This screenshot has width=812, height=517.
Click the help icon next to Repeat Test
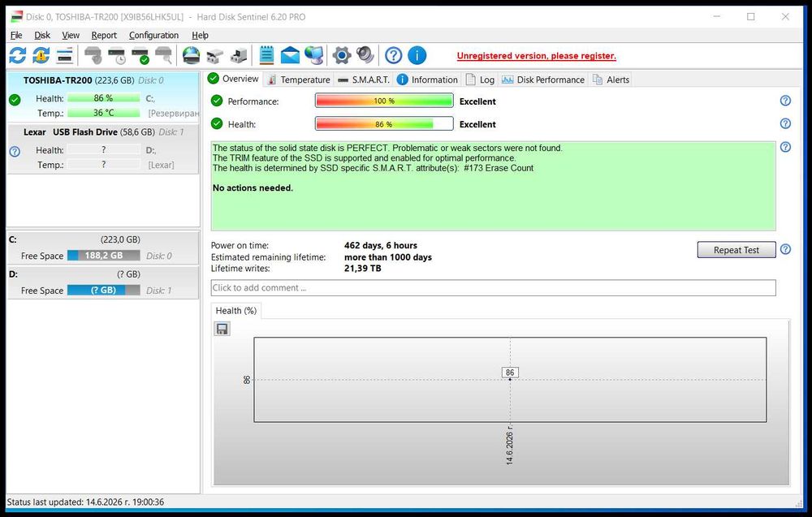click(785, 249)
